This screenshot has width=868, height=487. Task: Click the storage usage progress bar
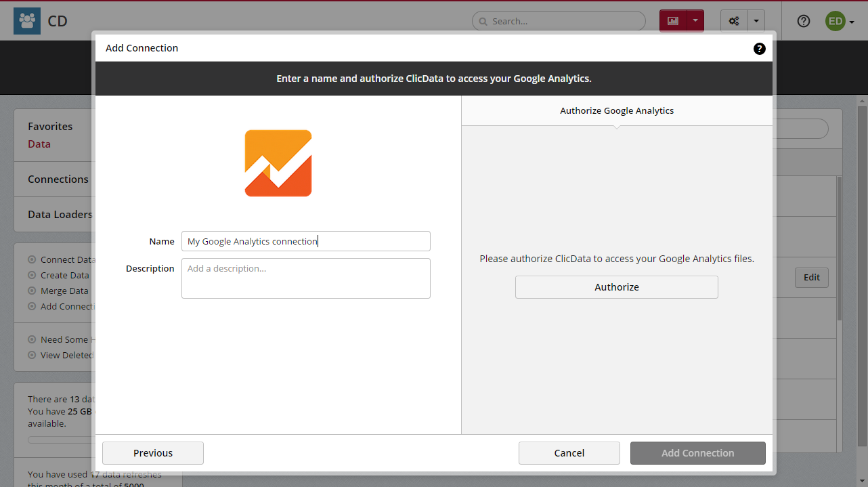coord(61,440)
